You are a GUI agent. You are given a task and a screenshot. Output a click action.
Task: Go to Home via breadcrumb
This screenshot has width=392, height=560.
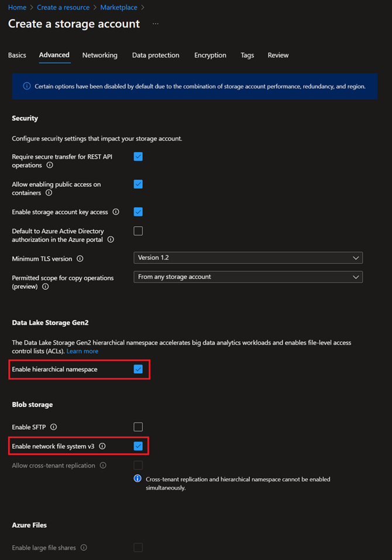(x=17, y=8)
